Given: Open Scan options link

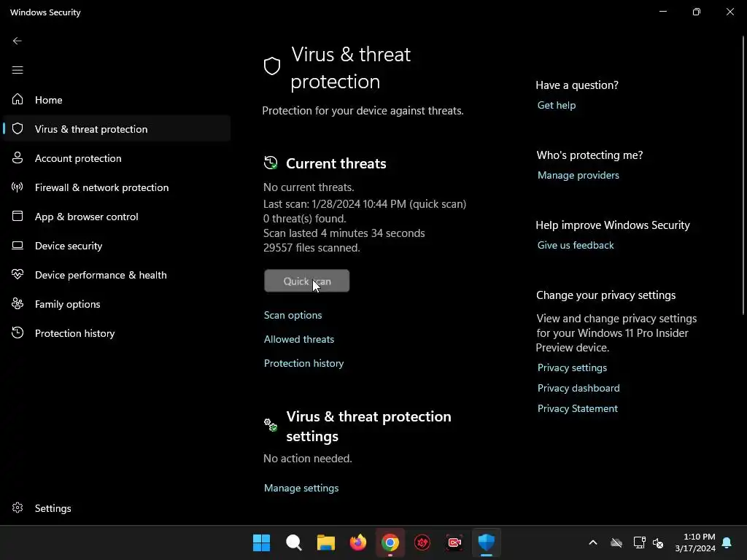Looking at the screenshot, I should pos(293,315).
